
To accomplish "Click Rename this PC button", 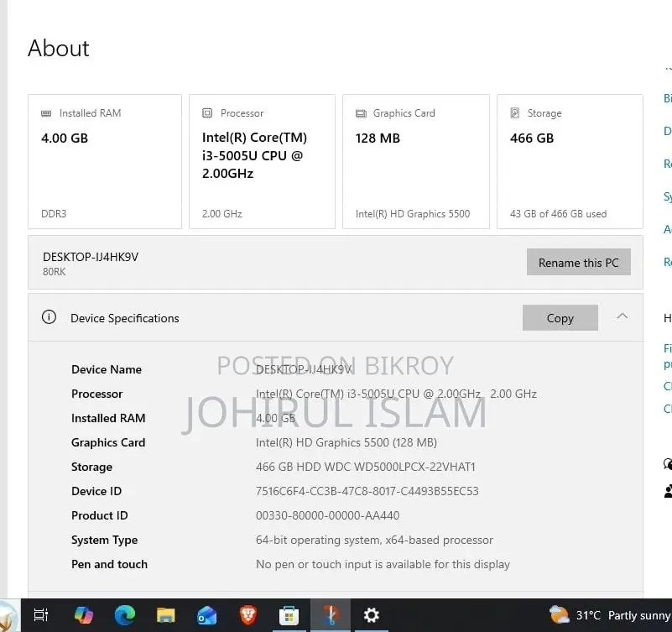I will pos(579,262).
